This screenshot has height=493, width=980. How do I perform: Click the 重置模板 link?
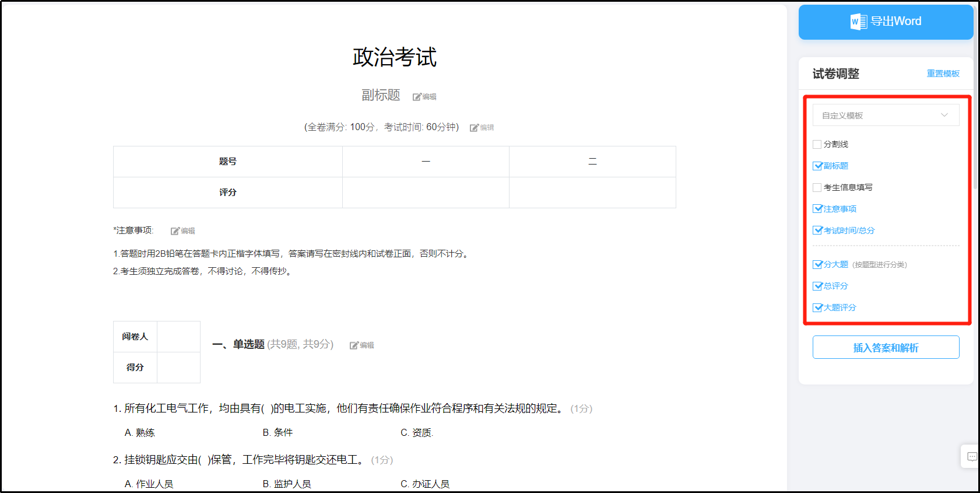(x=943, y=74)
